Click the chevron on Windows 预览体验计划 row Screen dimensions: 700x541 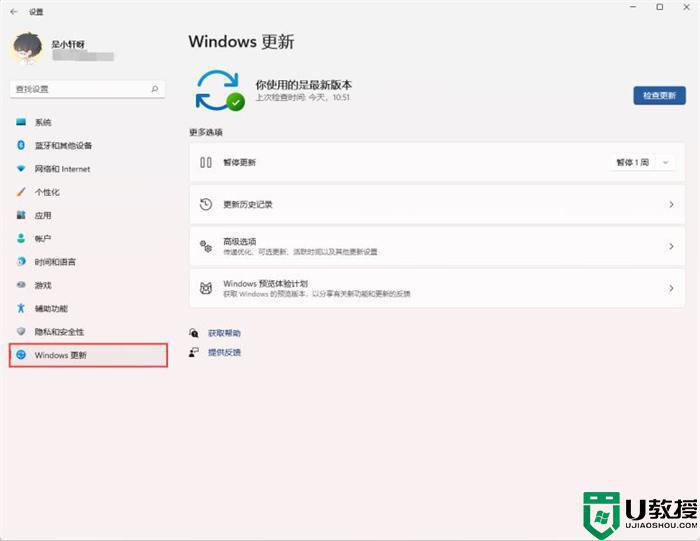click(x=671, y=288)
